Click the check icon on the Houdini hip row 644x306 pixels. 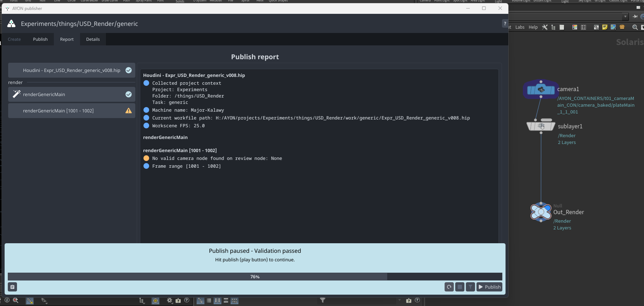129,70
